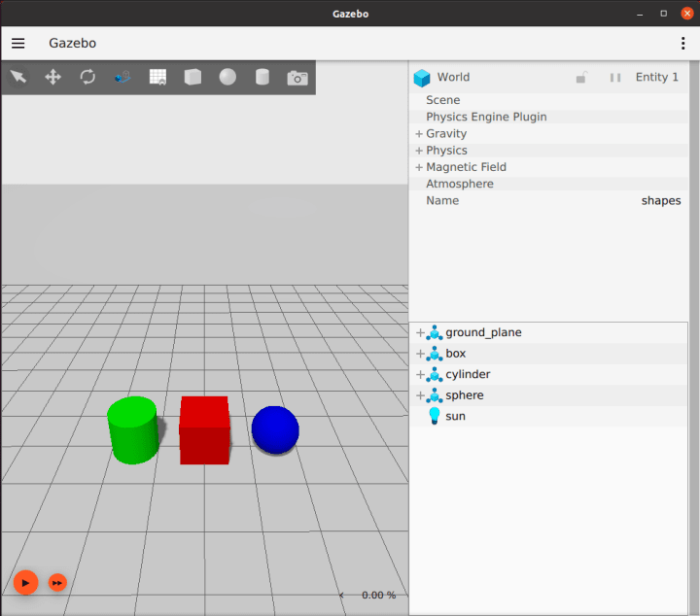
Task: Select the box model icon
Action: tap(435, 354)
